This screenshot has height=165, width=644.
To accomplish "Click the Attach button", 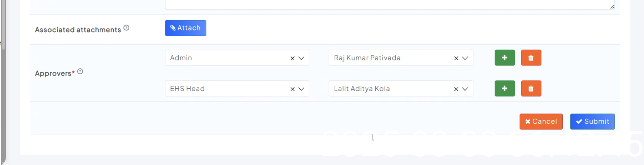I will 186,28.
